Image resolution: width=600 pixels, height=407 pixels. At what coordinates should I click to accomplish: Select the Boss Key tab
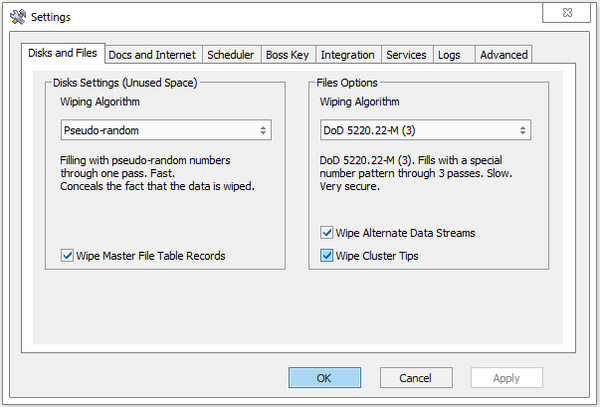pyautogui.click(x=287, y=55)
